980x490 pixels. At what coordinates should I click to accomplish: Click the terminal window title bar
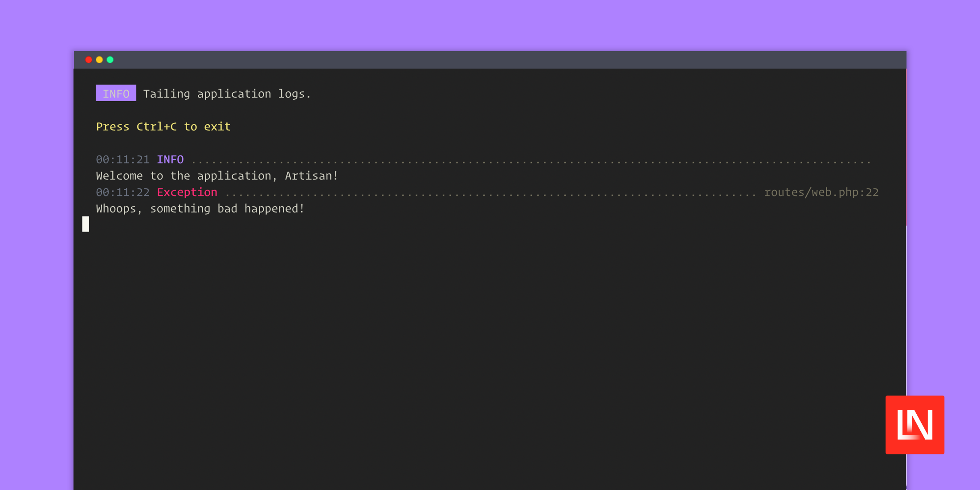point(490,60)
